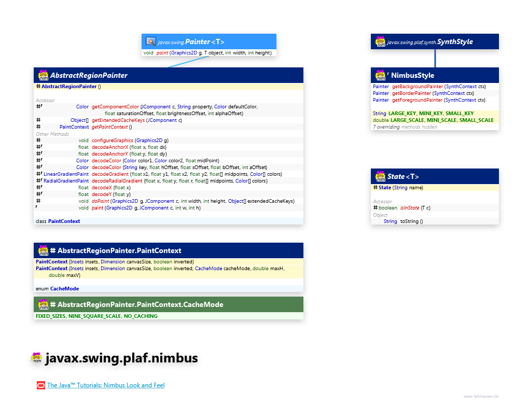This screenshot has width=528, height=420.
Task: Click the State class nimbus icon
Action: pos(381,176)
